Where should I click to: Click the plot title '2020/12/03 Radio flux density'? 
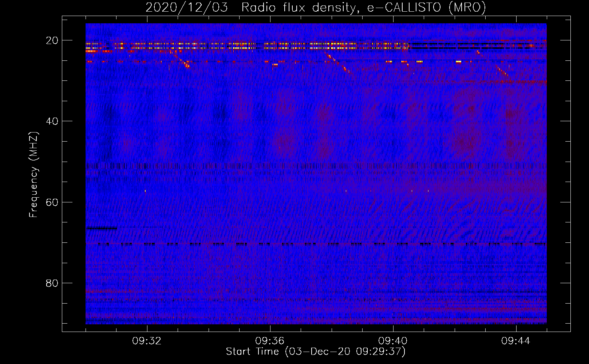316,7
